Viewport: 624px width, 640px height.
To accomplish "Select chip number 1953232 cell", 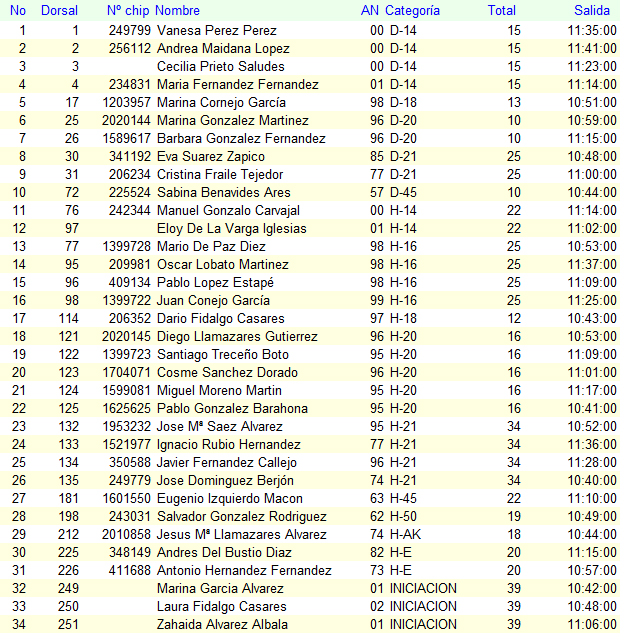I will (x=127, y=427).
